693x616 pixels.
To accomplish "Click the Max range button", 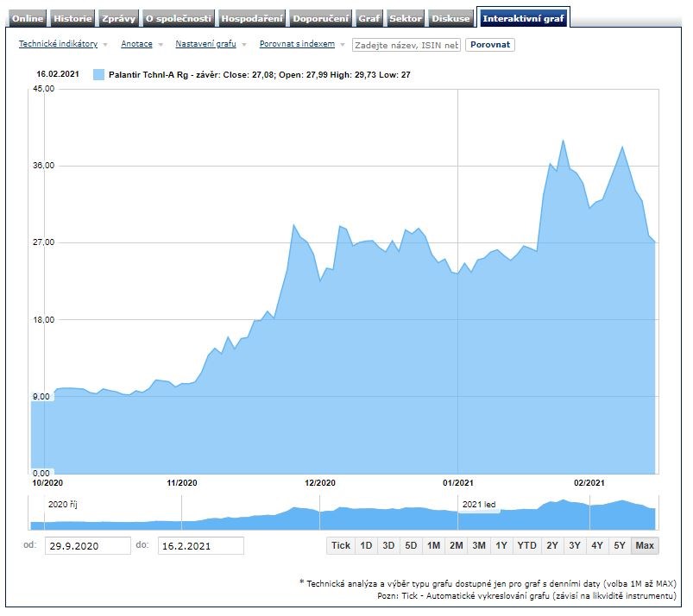I will point(644,545).
